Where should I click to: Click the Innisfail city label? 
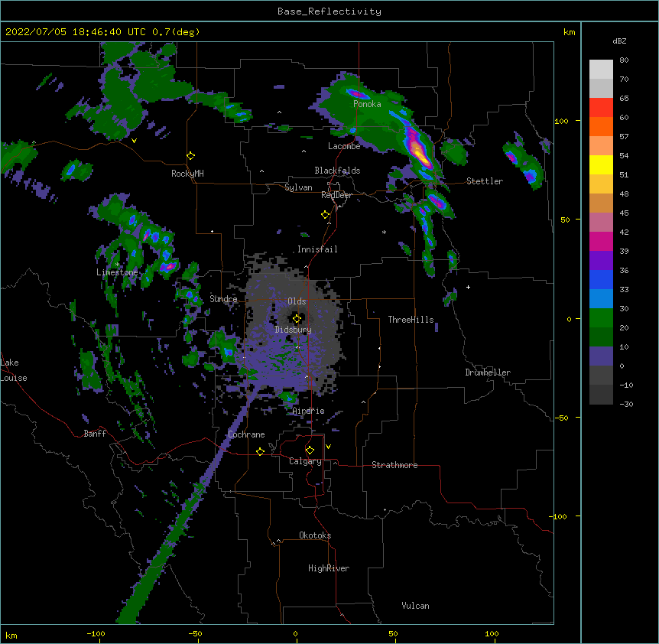tap(317, 249)
